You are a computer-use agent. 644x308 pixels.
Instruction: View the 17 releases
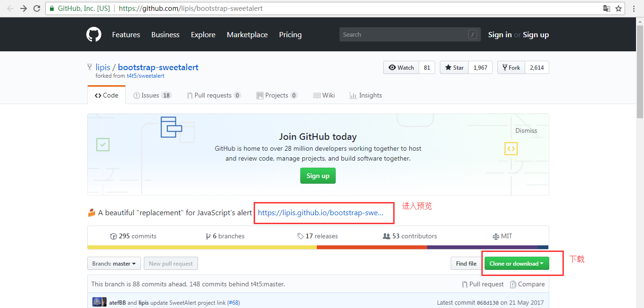[x=318, y=236]
